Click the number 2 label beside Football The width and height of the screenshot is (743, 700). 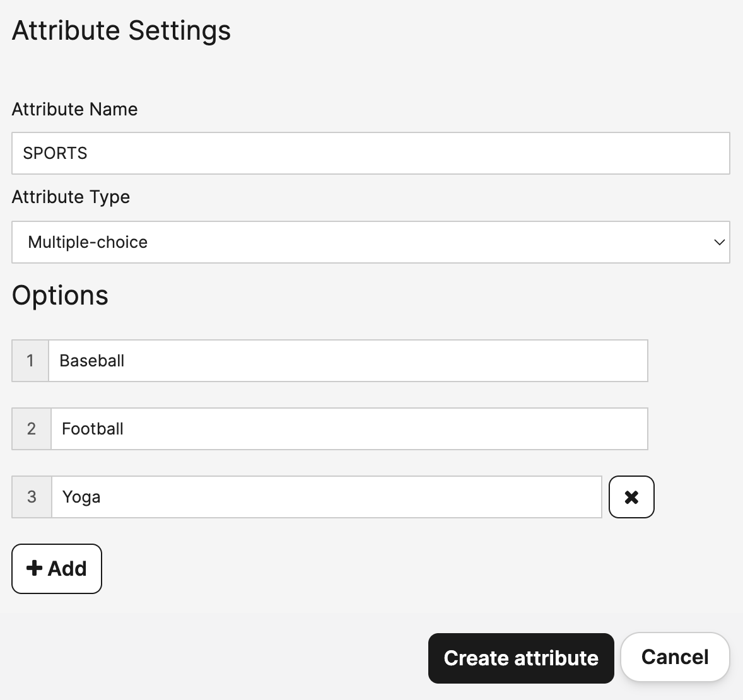[x=30, y=429]
